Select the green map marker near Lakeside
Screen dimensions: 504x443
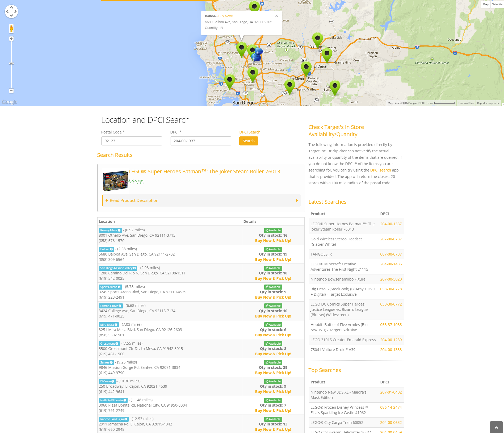coord(317,40)
